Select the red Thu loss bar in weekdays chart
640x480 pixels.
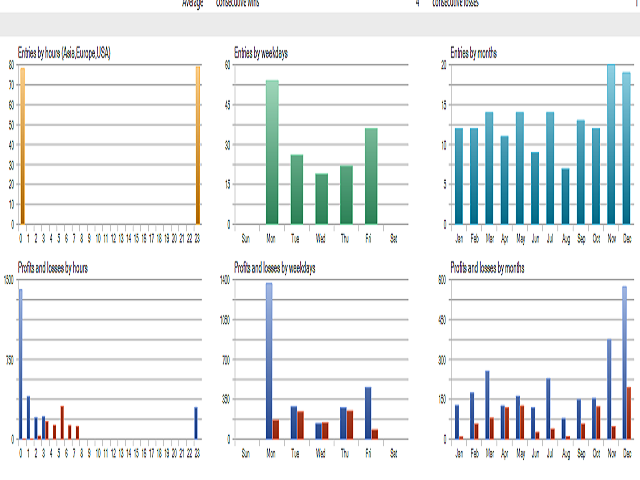(350, 425)
